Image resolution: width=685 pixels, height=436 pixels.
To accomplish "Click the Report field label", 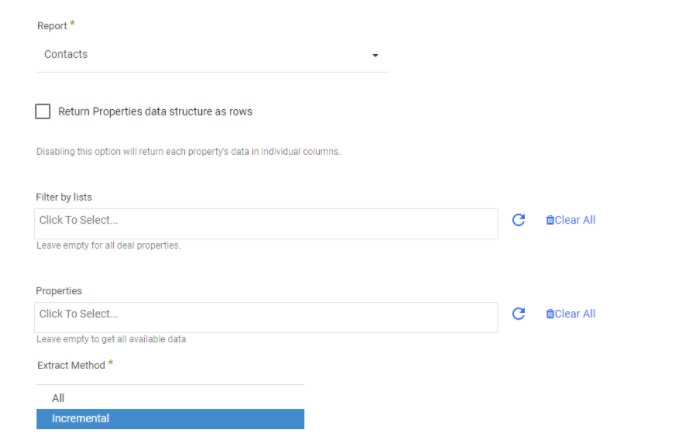I will [x=52, y=26].
